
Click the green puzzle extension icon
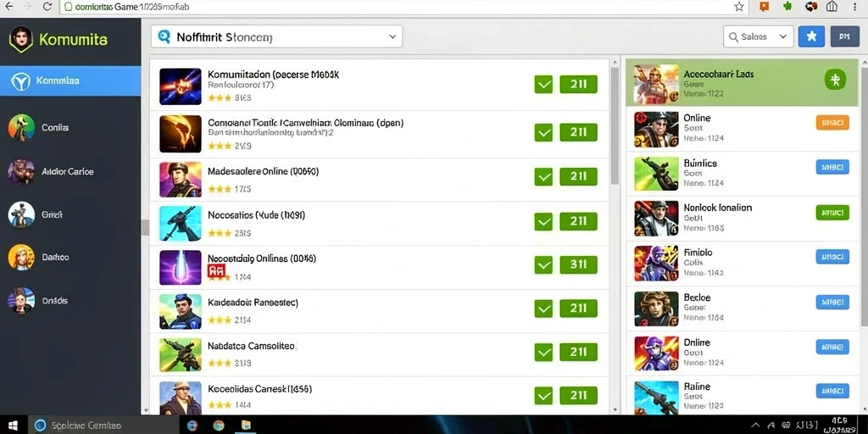(x=787, y=7)
